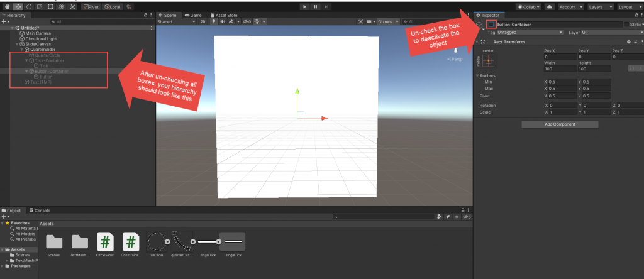Collapse the Tick-Container hierarchy item

26,60
